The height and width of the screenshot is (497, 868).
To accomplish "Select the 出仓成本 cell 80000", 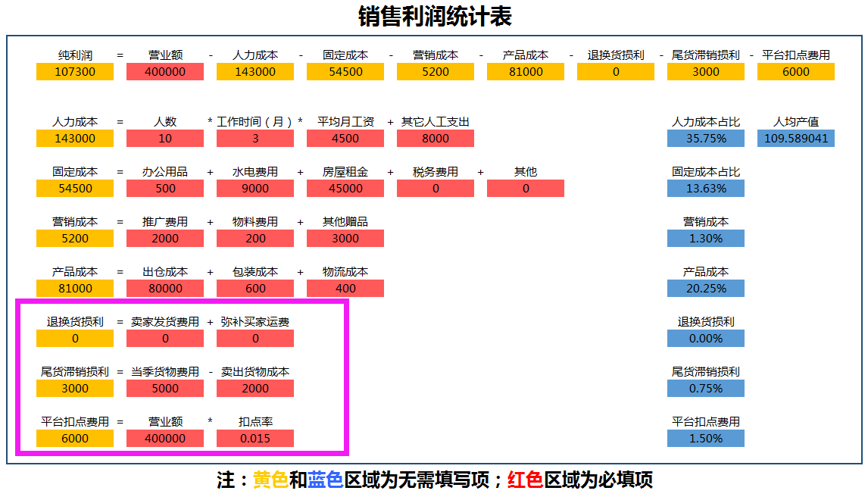I will pos(165,289).
